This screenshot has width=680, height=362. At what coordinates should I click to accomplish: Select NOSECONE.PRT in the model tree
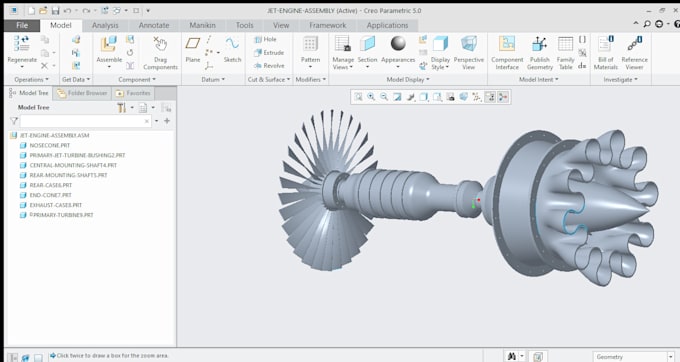49,146
